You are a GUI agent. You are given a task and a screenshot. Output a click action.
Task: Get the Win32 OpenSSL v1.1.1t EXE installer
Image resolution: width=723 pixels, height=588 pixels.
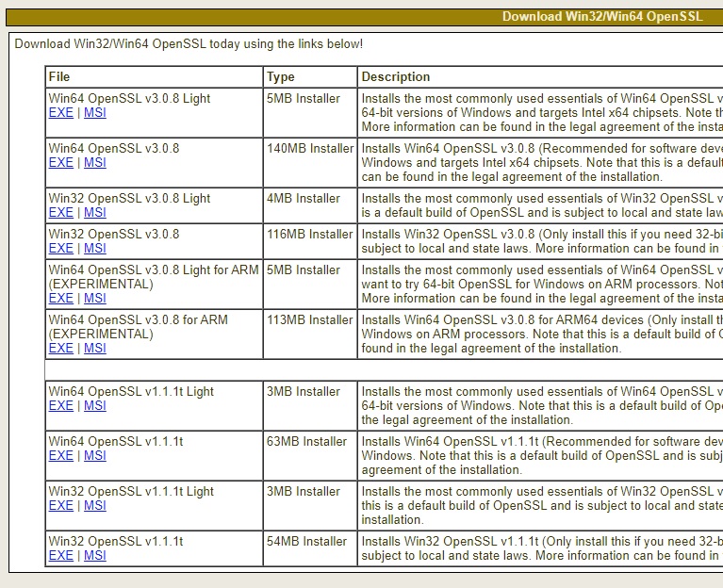tap(60, 556)
